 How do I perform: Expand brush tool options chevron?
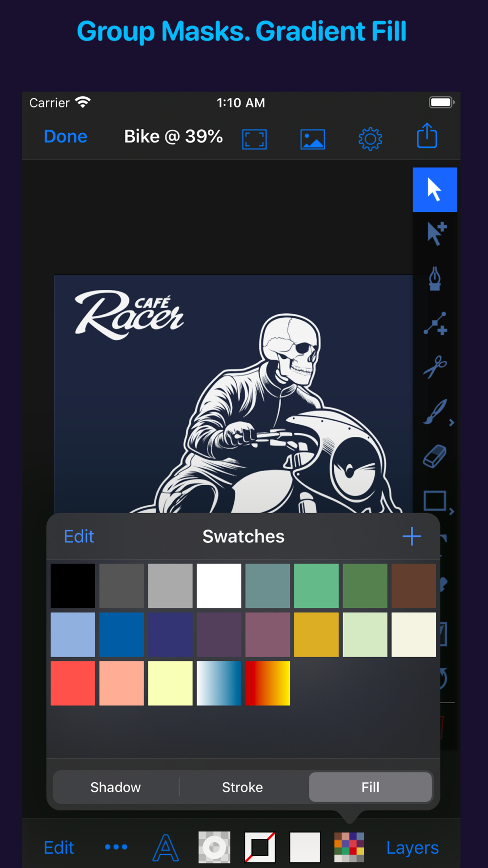coord(452,423)
